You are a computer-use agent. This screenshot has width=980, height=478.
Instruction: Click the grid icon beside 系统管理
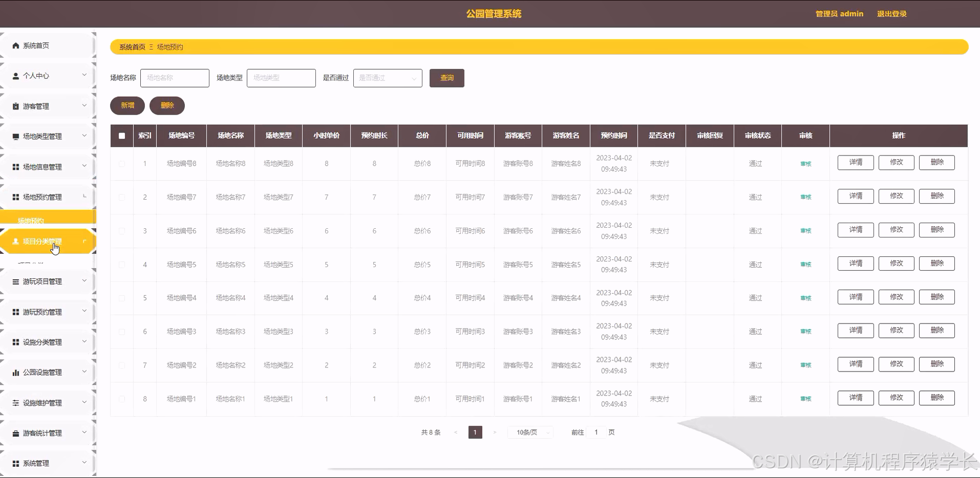point(16,464)
